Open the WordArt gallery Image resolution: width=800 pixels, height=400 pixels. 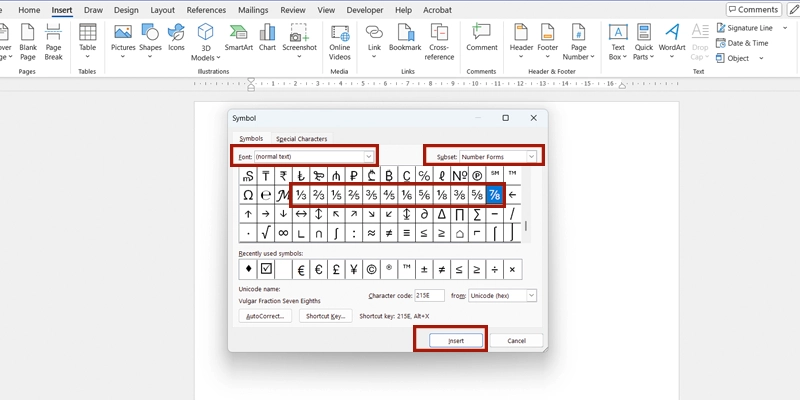[672, 37]
